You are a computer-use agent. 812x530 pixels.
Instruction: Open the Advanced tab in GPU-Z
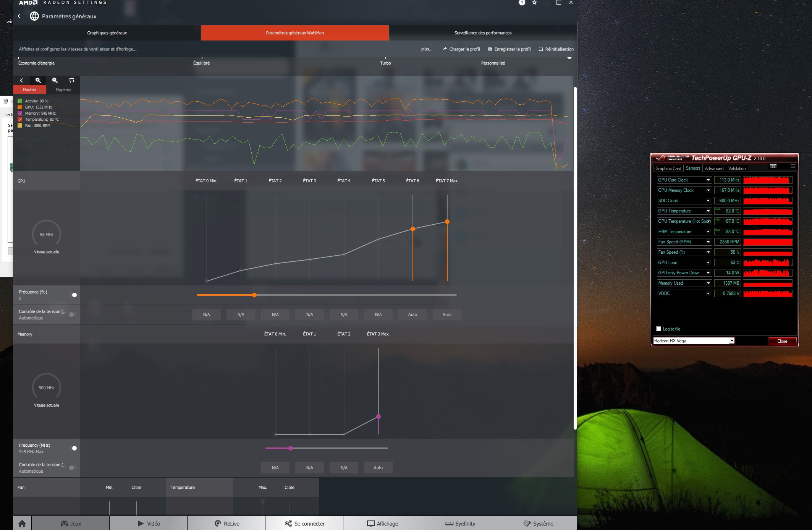pos(714,169)
